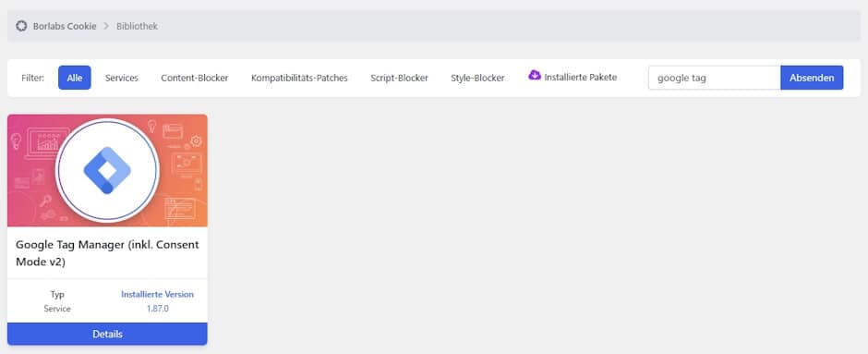The height and width of the screenshot is (354, 868).
Task: Click the Bibliothek breadcrumb text
Action: coord(137,26)
